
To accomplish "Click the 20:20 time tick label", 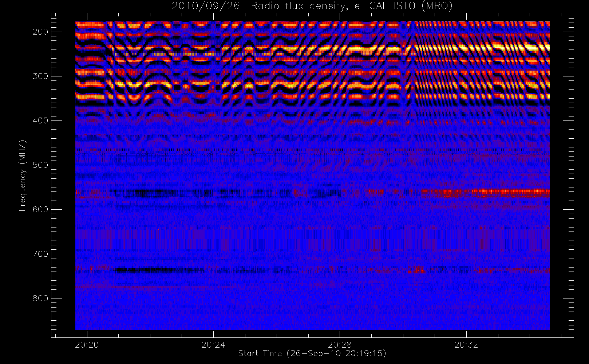I will [x=87, y=344].
